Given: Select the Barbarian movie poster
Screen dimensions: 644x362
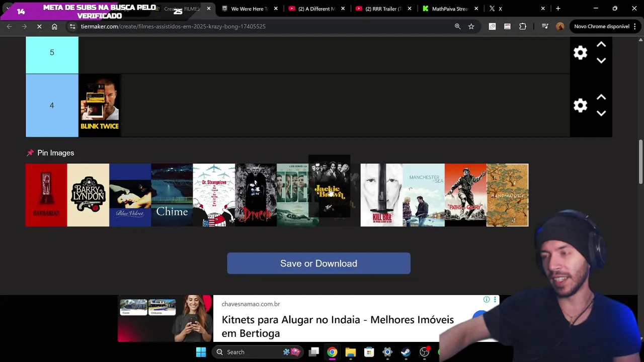Looking at the screenshot, I should pyautogui.click(x=46, y=195).
